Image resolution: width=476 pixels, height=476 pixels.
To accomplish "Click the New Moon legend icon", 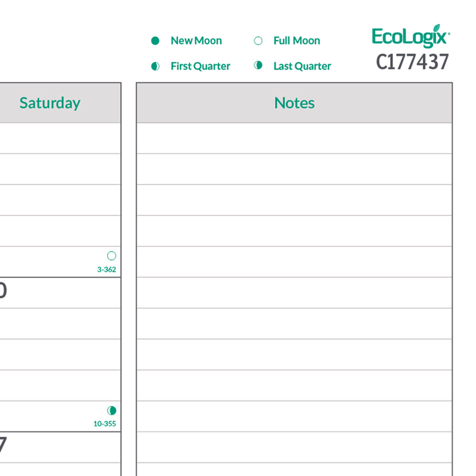I will 155,41.
